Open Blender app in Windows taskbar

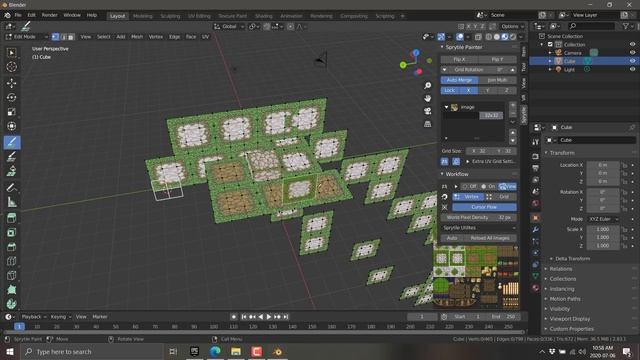click(x=277, y=351)
